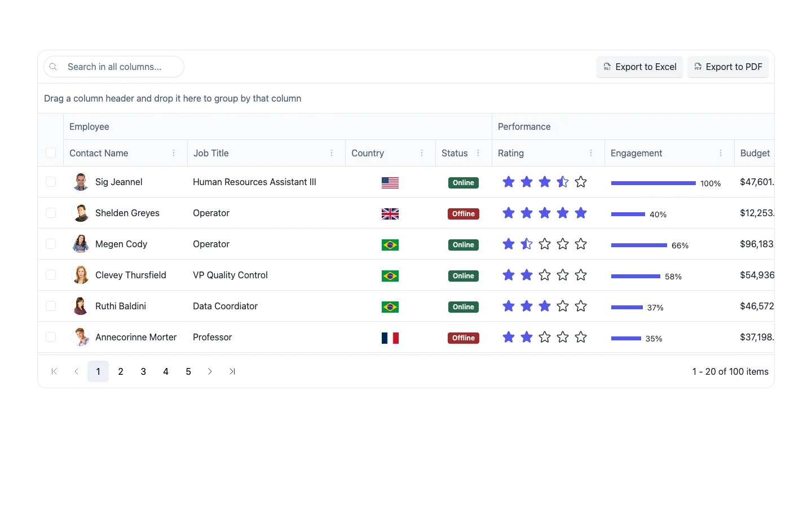Sort by the Contact Name column header
This screenshot has height=508, width=812.
[x=99, y=153]
